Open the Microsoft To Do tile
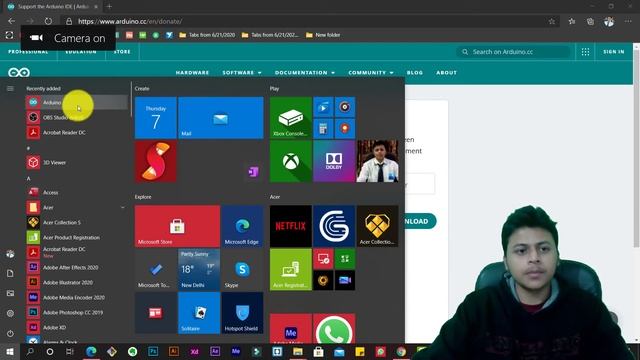Screen dimensions: 640x360 pyautogui.click(x=156, y=269)
